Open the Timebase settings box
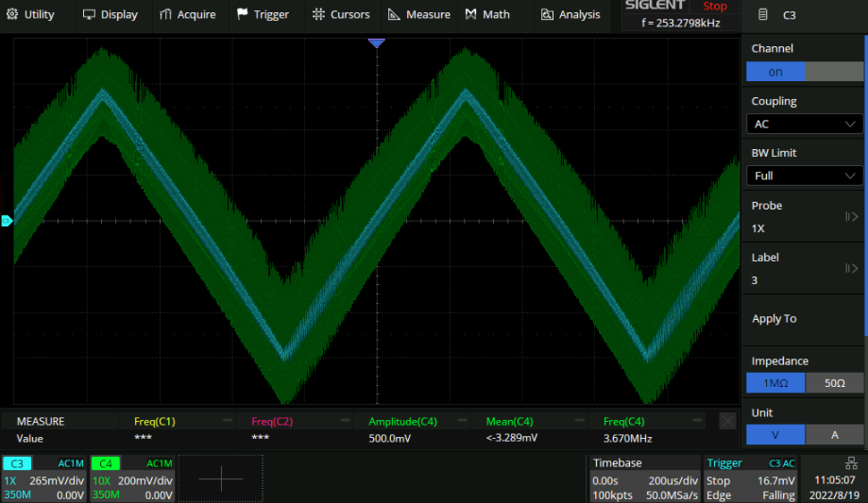The height and width of the screenshot is (503, 868). [644, 478]
